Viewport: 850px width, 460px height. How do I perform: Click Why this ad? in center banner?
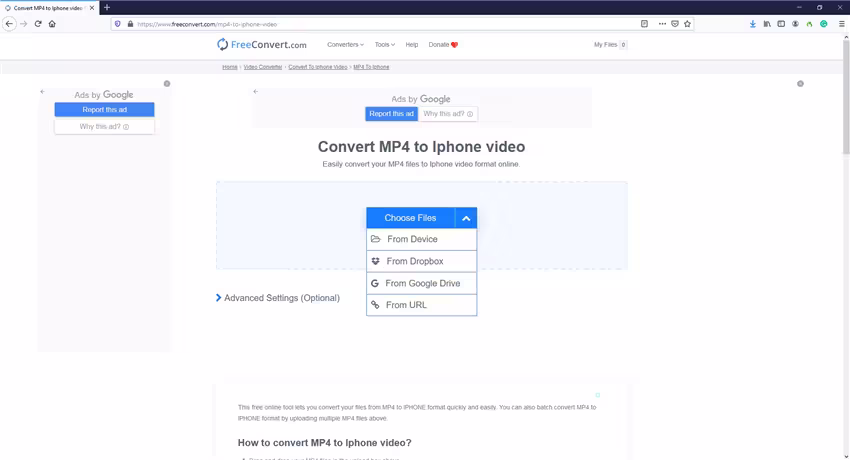coord(448,114)
